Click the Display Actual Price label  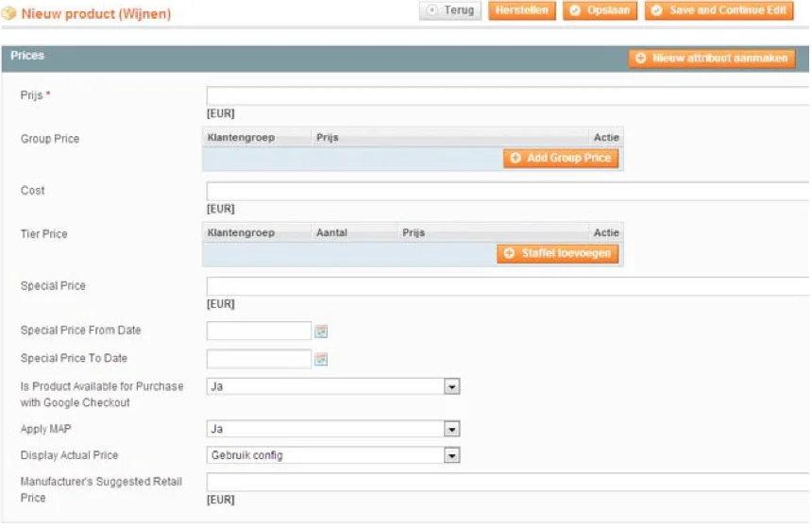point(69,455)
